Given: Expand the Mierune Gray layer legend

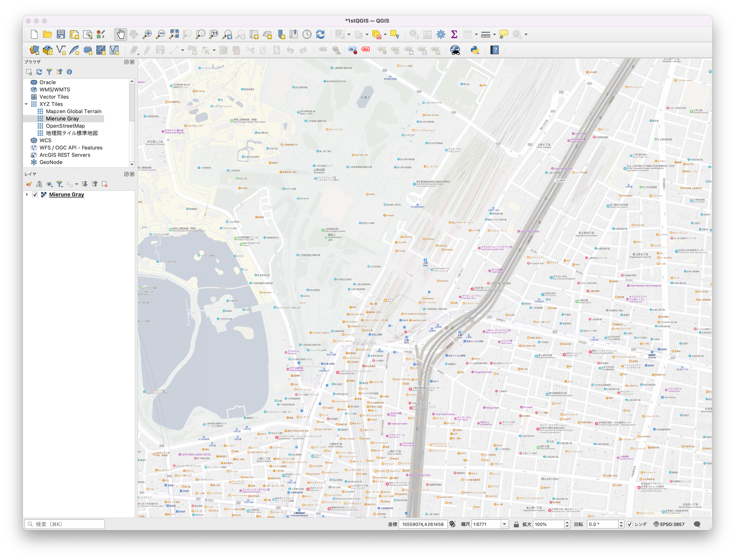Looking at the screenshot, I should coord(27,194).
